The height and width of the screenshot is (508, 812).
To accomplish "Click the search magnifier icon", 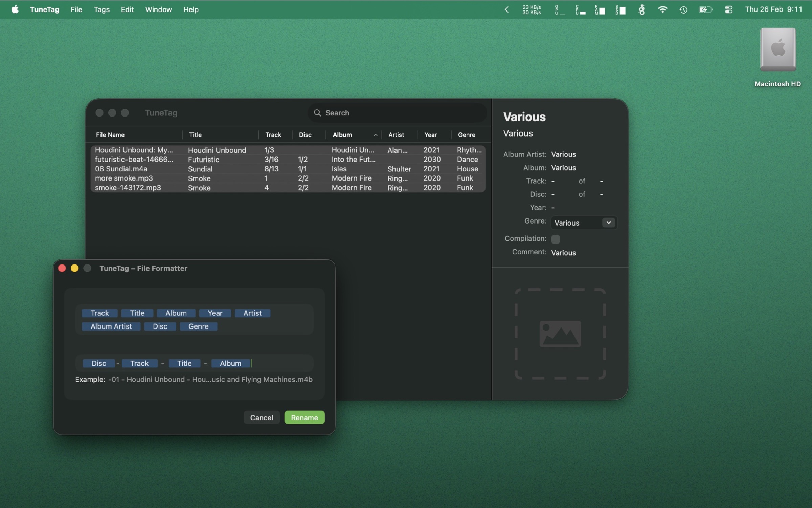I will 317,113.
